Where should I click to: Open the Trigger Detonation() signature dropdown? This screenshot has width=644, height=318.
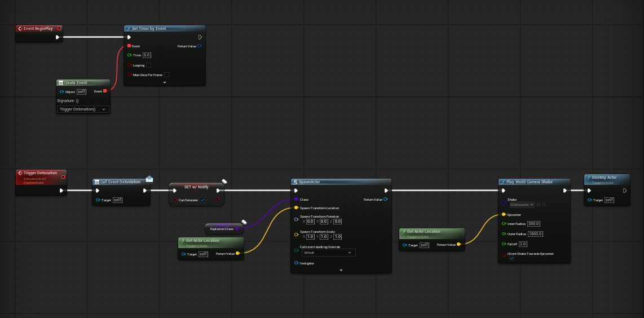click(x=83, y=109)
